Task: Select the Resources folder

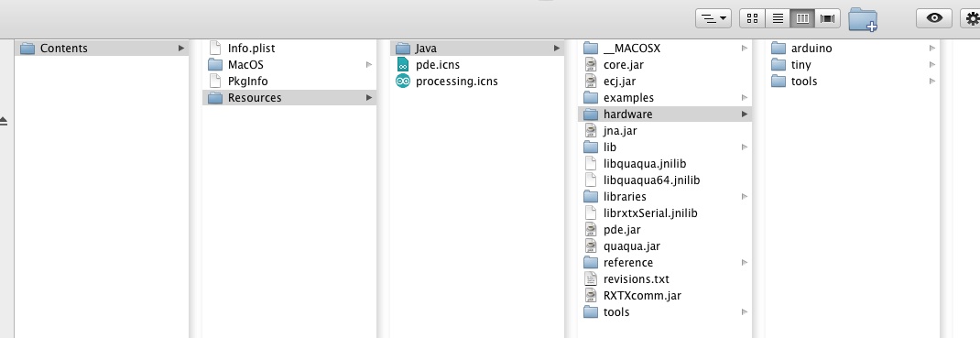Action: point(289,97)
